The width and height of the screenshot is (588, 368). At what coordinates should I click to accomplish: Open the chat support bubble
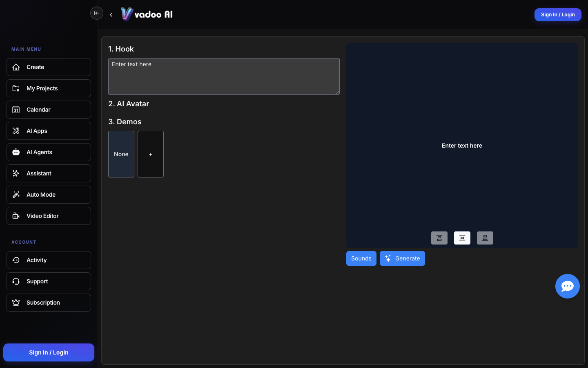[568, 286]
